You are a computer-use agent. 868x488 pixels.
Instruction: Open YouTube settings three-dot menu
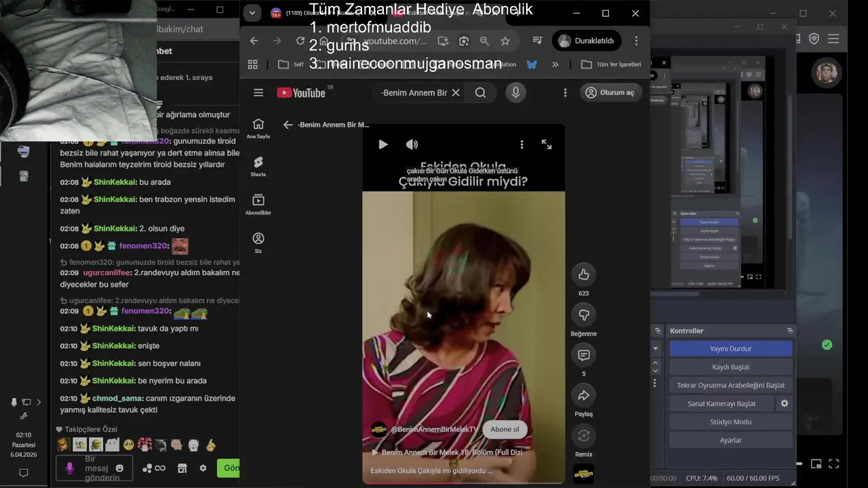(x=565, y=93)
